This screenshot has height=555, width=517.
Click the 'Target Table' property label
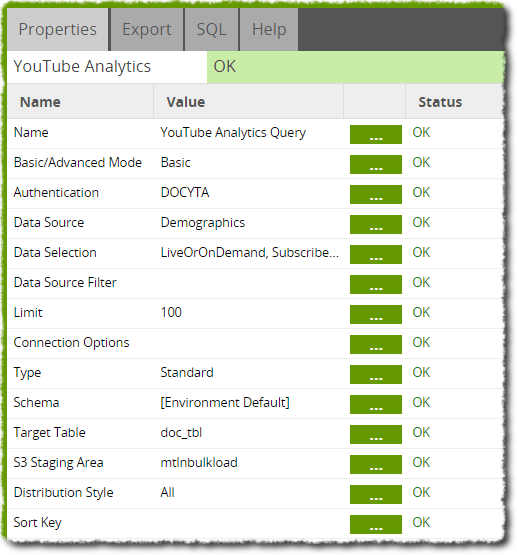50,433
